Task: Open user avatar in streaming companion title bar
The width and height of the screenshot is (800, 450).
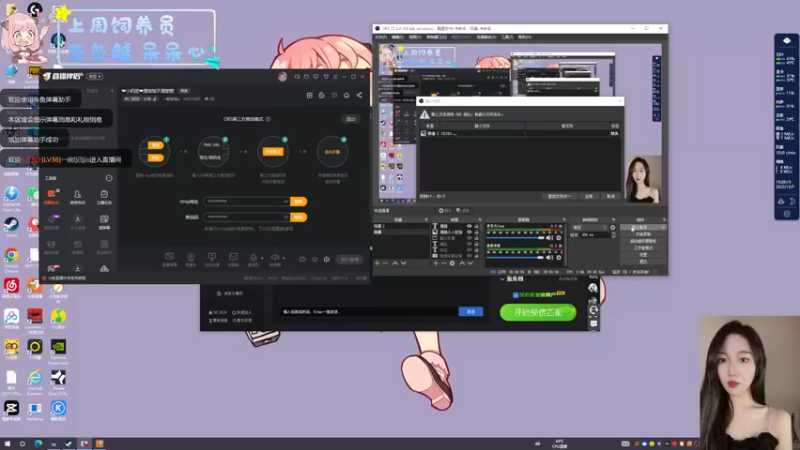Action: 283,77
